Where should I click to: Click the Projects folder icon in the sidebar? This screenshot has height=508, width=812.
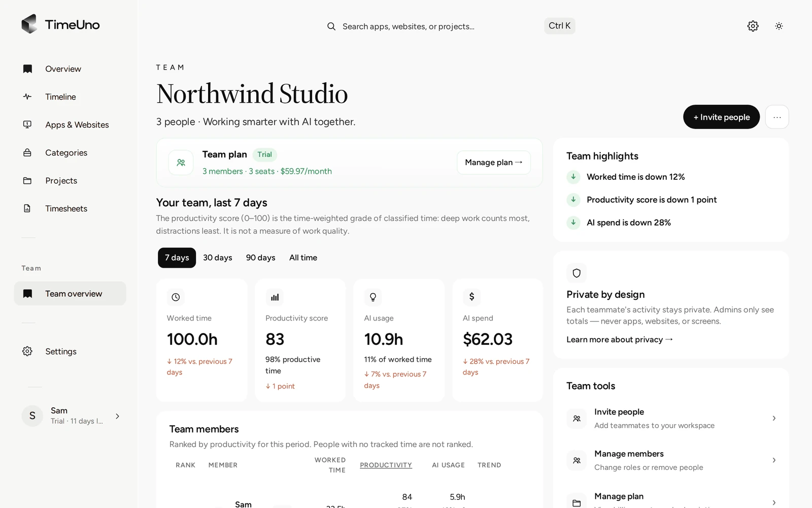27,180
